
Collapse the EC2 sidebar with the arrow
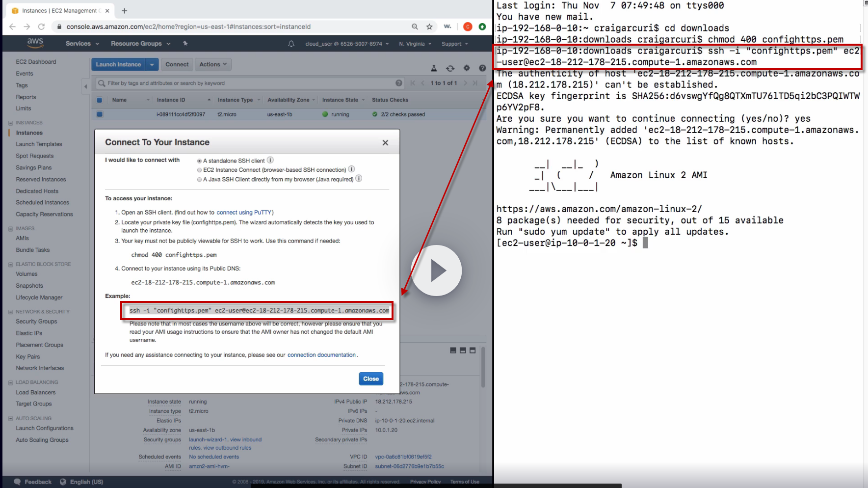tap(85, 86)
